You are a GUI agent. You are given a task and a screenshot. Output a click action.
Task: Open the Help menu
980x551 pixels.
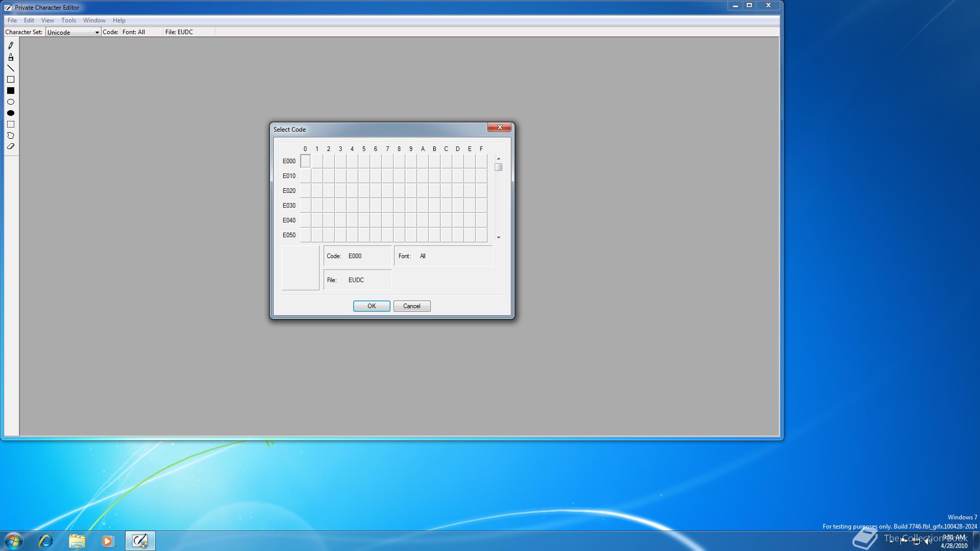point(119,20)
